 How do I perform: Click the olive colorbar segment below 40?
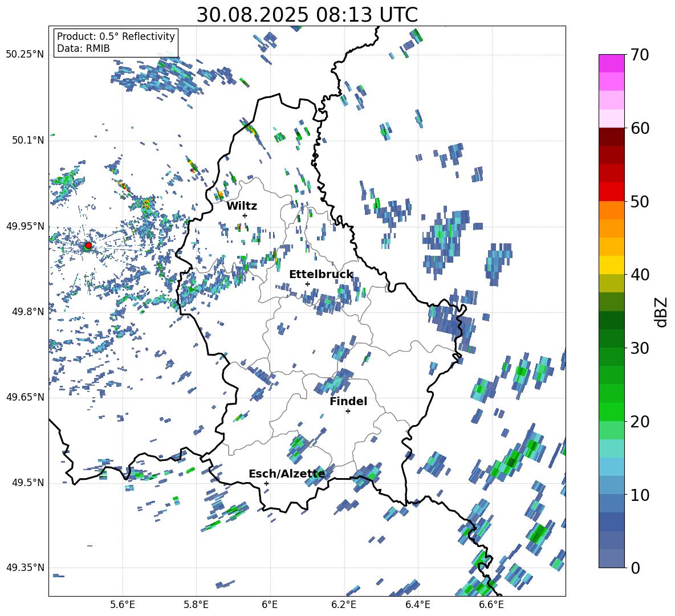(611, 283)
